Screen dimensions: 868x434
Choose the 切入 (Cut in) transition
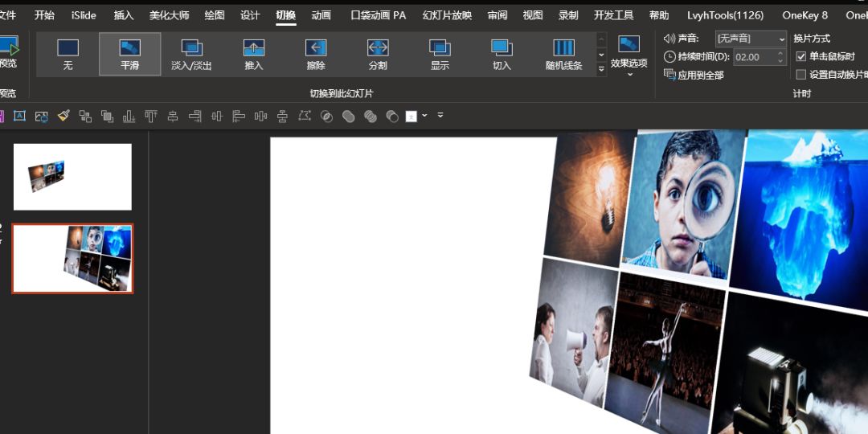[502, 54]
